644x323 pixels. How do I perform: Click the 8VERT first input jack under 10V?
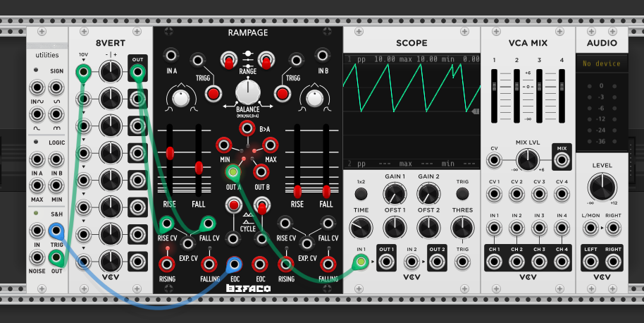coord(83,73)
